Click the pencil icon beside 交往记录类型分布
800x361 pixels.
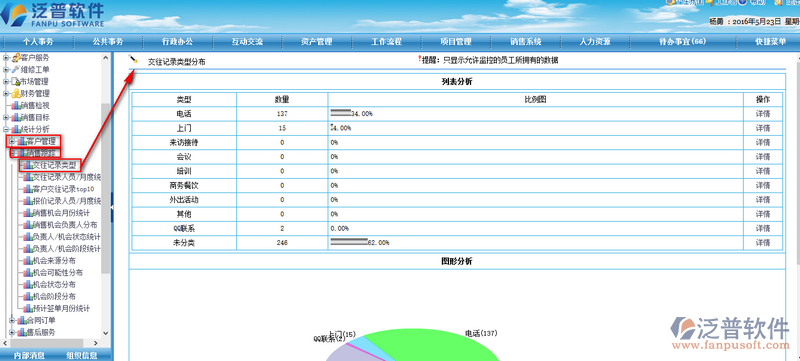point(133,60)
